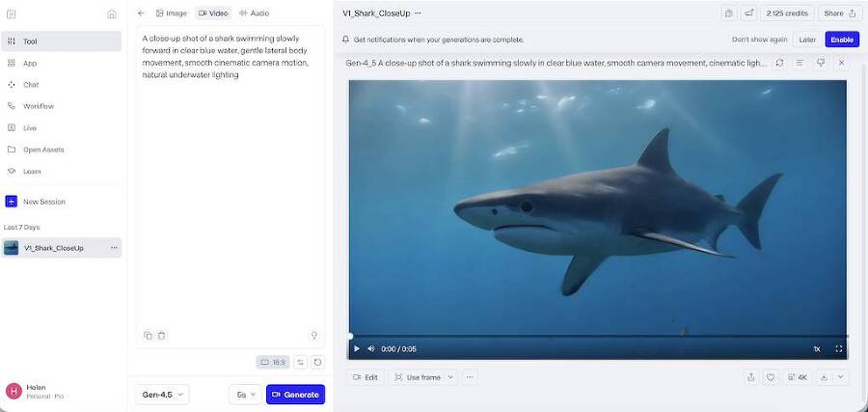Screen dimensions: 868x412
Task: Open the Gen-4.5 model dropdown
Action: click(x=162, y=395)
